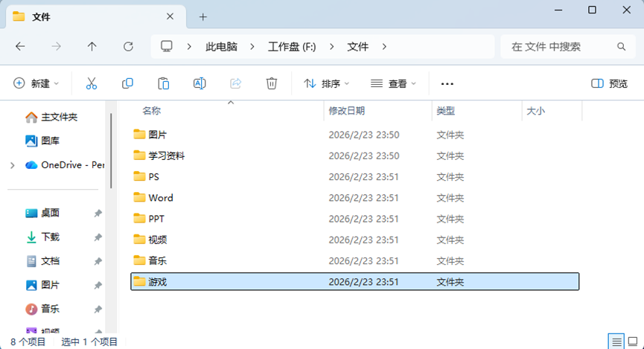Click 工作盘 (F:) in address bar
Image resolution: width=644 pixels, height=349 pixels.
(x=292, y=47)
